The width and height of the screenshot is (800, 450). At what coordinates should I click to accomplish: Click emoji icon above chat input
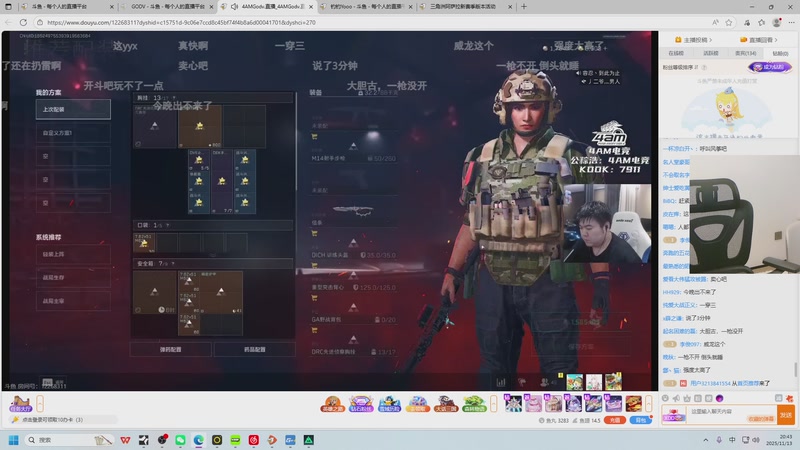[665, 398]
